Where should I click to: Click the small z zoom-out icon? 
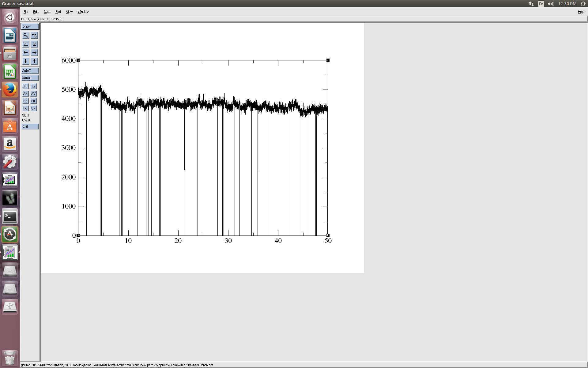34,44
